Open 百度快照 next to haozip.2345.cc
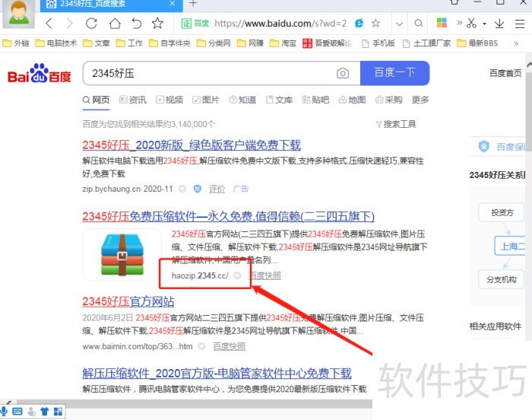The width and height of the screenshot is (532, 420). [x=264, y=275]
